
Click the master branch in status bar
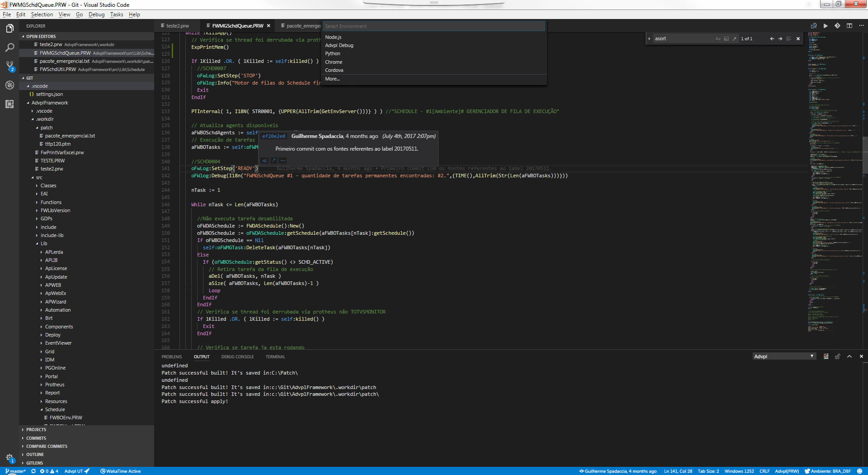[x=15, y=471]
